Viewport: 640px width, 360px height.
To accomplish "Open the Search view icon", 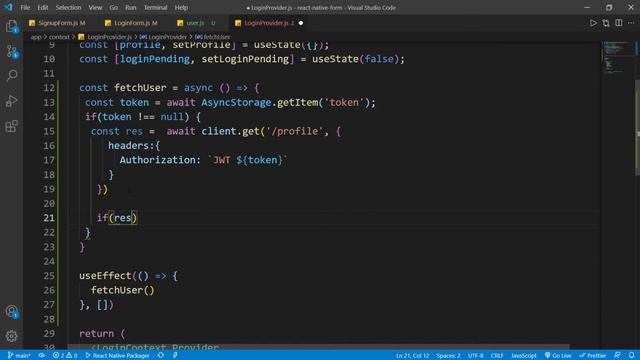I will (11, 76).
